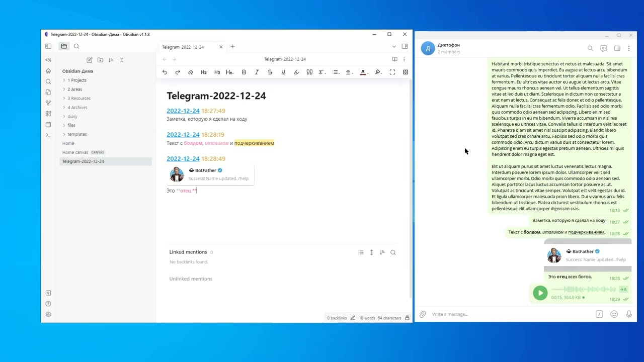Open graph view from ribbon
This screenshot has height=362, width=644.
click(x=48, y=103)
